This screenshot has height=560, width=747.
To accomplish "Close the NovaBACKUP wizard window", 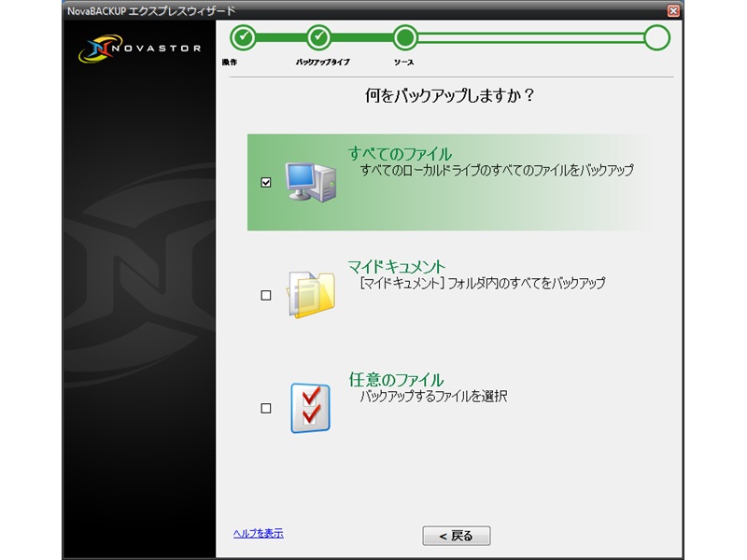I will [673, 9].
